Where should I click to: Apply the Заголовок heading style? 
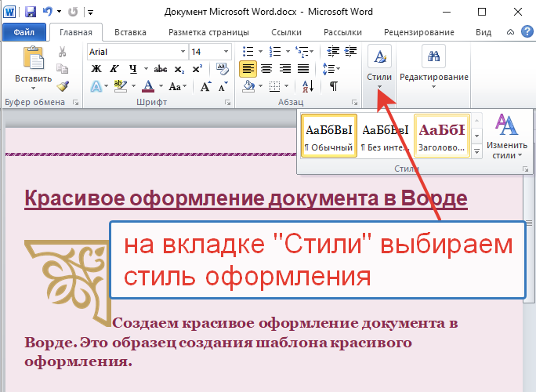tap(442, 136)
